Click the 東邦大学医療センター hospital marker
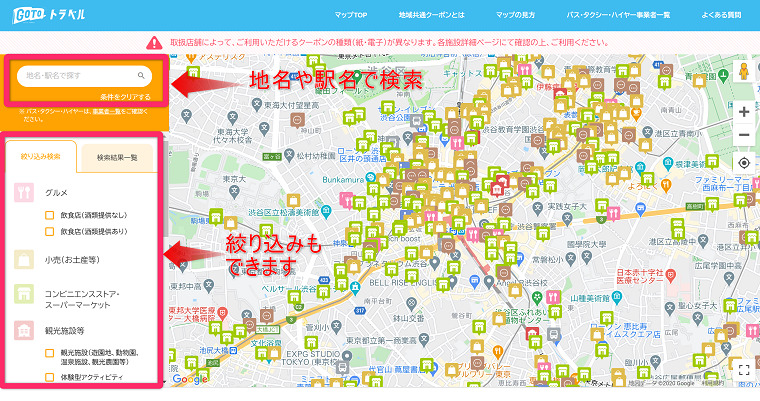The image size is (760, 401). point(222,312)
